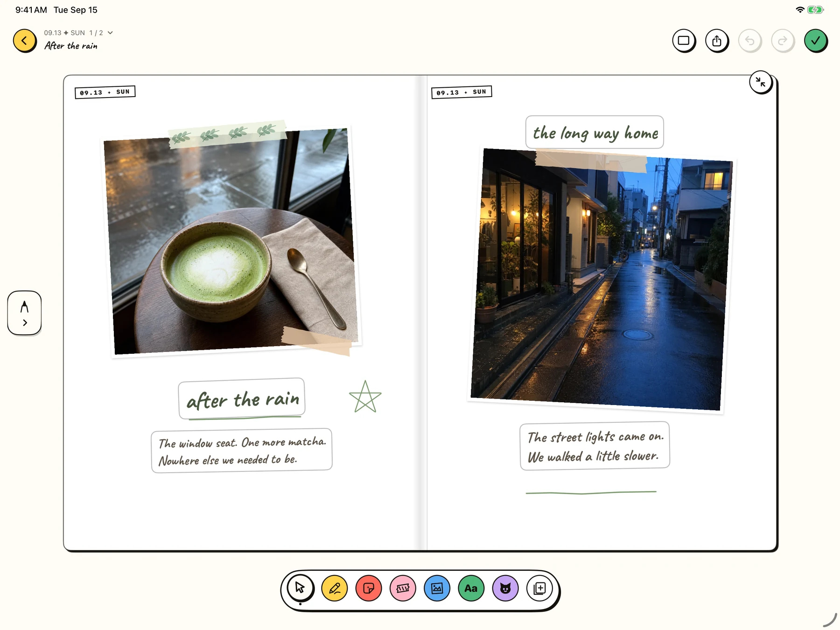Tap the right page 09.13 SUN date stamp

(462, 92)
